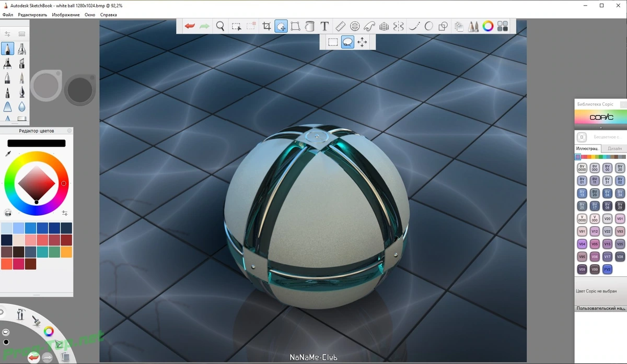Collapse the Copic library header arrow
Screen dimensions: 627x364
pyautogui.click(x=600, y=126)
